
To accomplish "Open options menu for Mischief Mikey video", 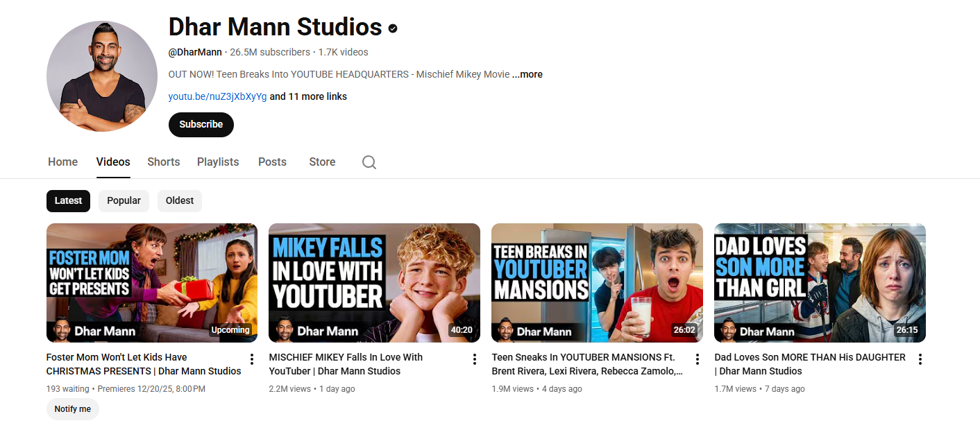I will click(475, 359).
